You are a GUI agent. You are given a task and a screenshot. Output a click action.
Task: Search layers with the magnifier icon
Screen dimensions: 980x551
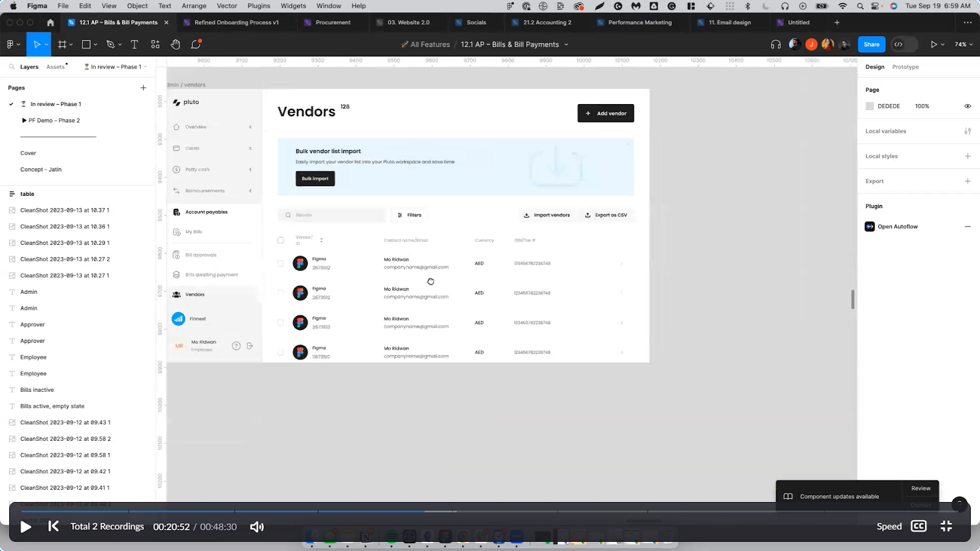tap(12, 67)
